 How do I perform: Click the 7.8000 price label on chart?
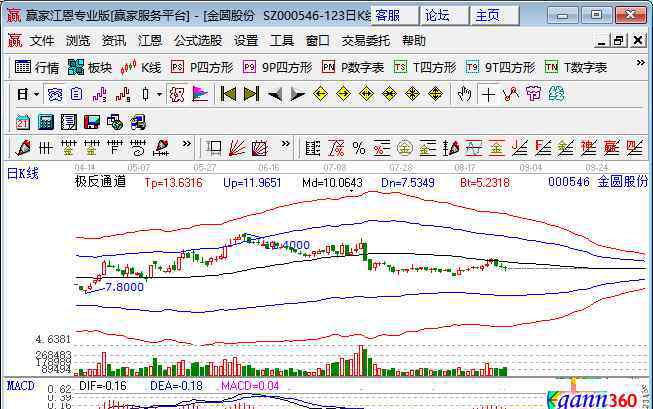coord(124,287)
